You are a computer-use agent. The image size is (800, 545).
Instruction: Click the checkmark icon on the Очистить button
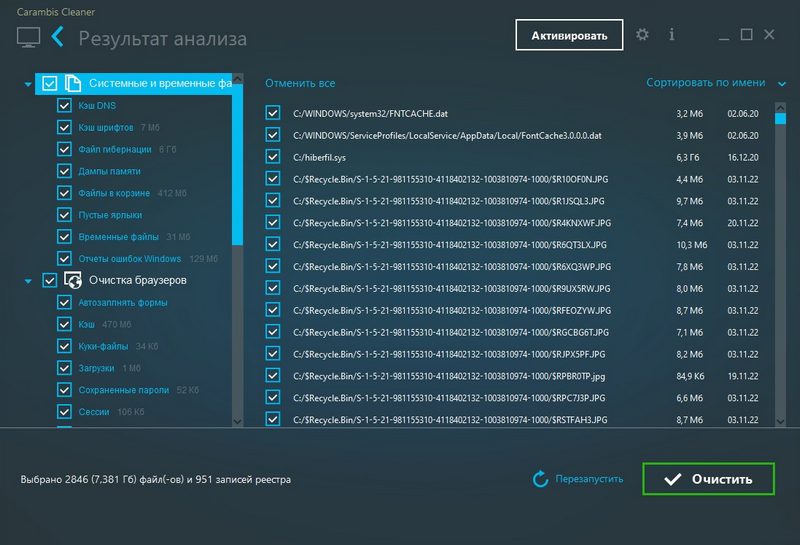tap(672, 479)
